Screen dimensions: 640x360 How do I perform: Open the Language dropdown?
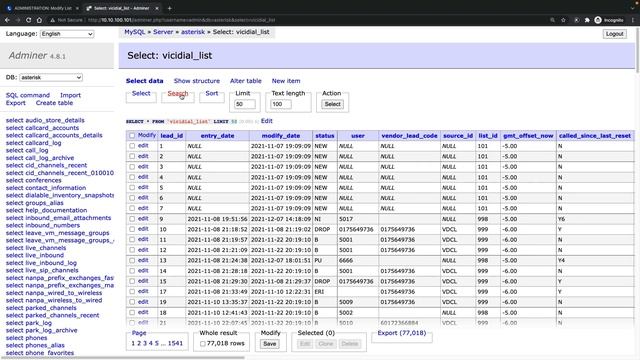coord(67,34)
